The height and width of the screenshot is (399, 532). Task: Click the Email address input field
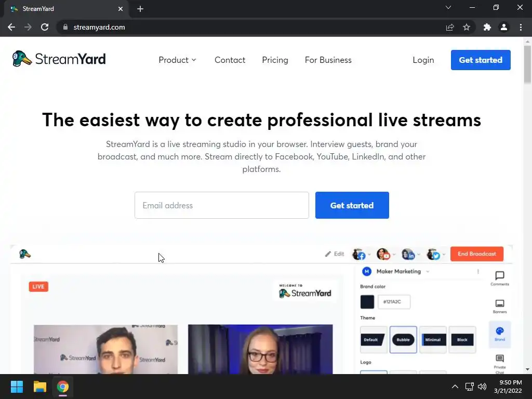click(221, 205)
